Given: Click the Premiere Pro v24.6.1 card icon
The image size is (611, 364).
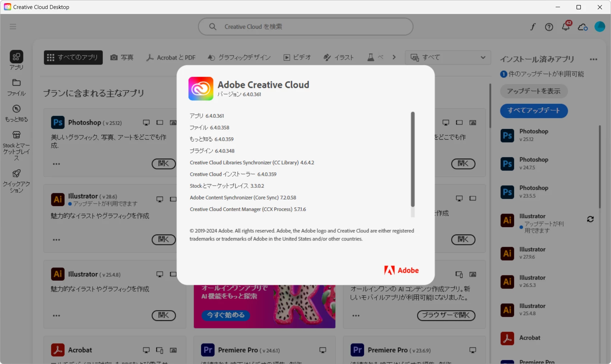Looking at the screenshot, I should tap(208, 350).
